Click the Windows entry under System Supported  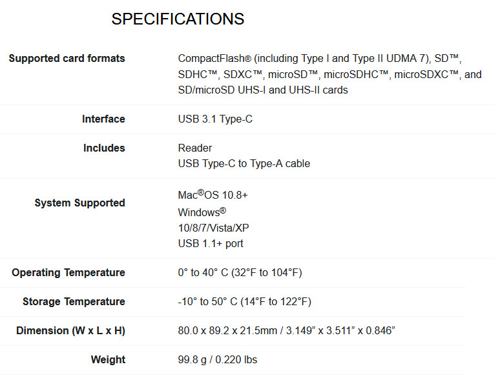202,212
